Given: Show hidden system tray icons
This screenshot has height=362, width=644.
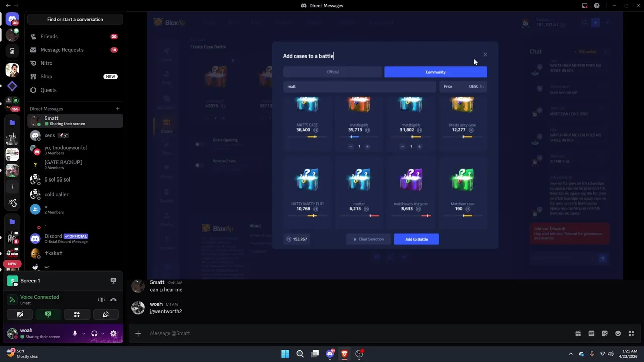Looking at the screenshot, I should (x=570, y=354).
